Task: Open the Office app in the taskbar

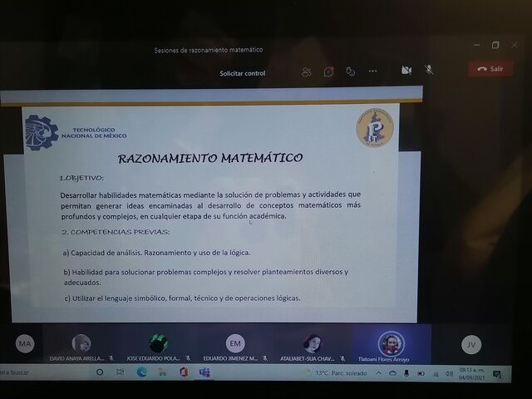Action: pyautogui.click(x=184, y=372)
